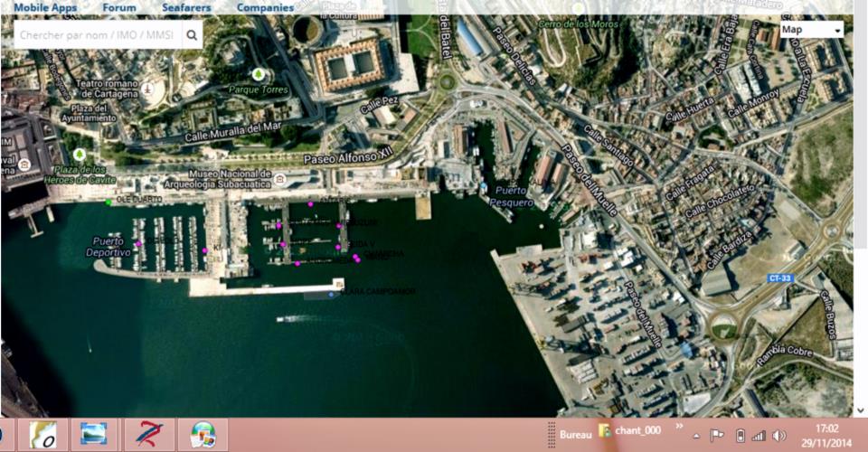Image resolution: width=868 pixels, height=452 pixels.
Task: Show hidden system tray icons
Action: [x=696, y=435]
